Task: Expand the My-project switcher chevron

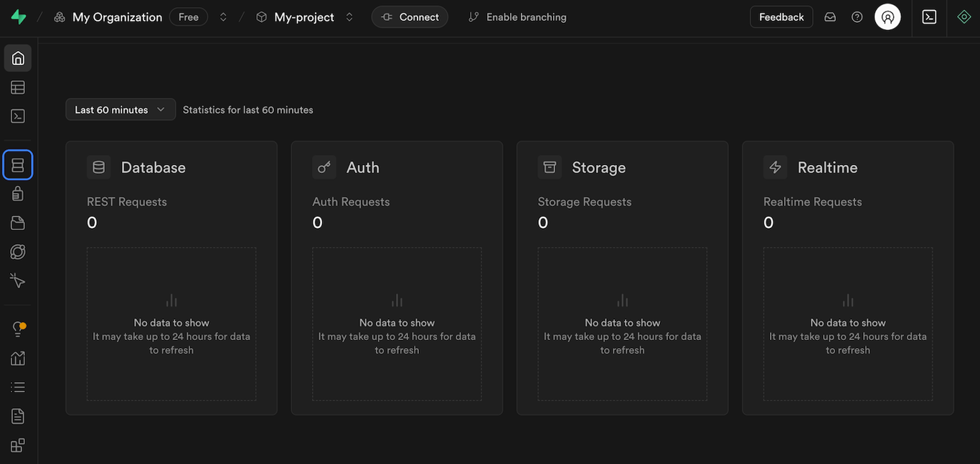Action: tap(349, 16)
